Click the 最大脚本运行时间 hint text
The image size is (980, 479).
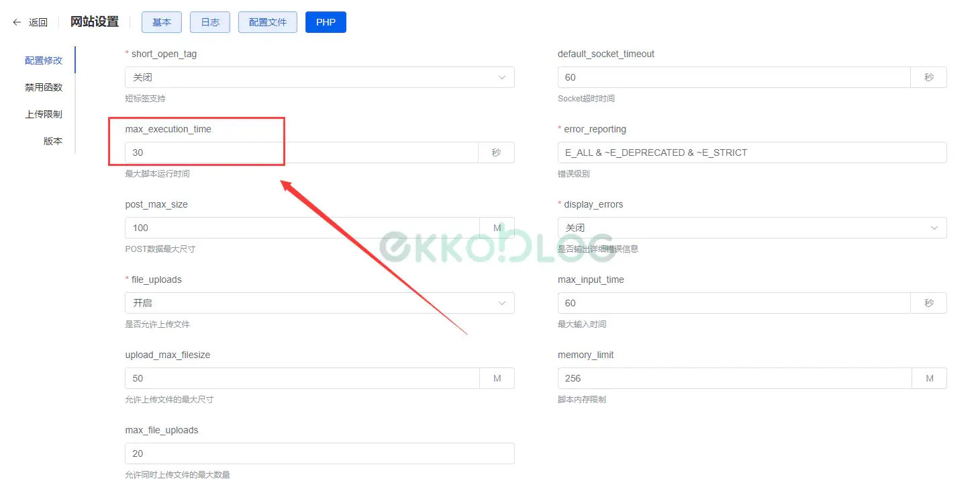coord(157,174)
